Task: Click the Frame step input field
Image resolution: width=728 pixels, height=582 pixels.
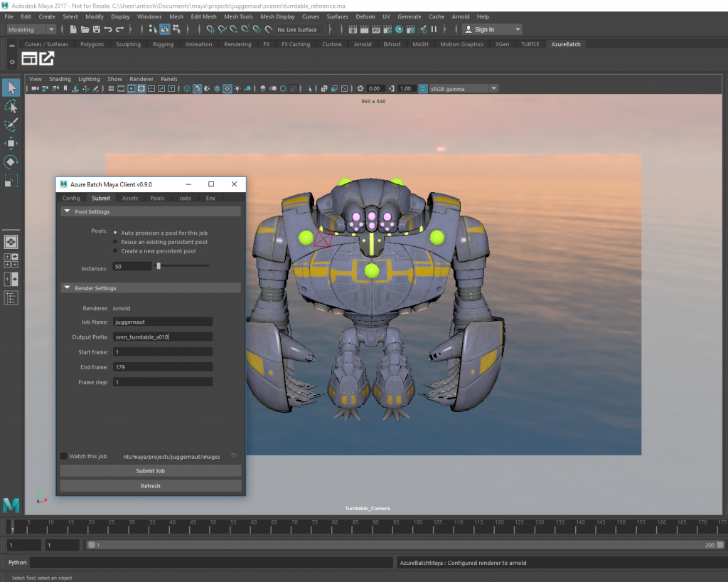Action: click(163, 382)
